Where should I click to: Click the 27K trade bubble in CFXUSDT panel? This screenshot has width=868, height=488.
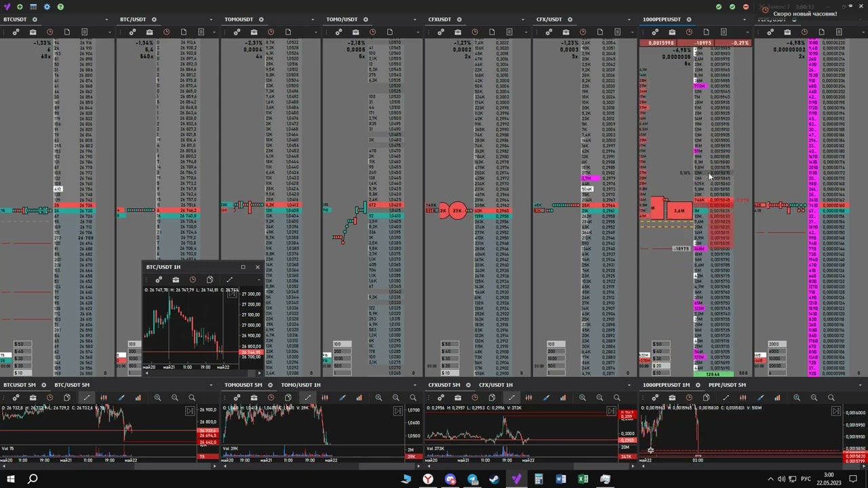pyautogui.click(x=458, y=211)
